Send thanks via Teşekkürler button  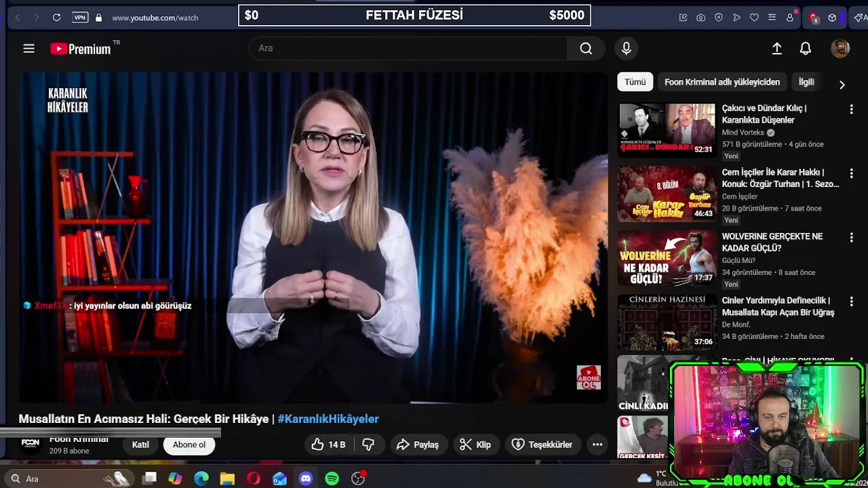(x=542, y=445)
